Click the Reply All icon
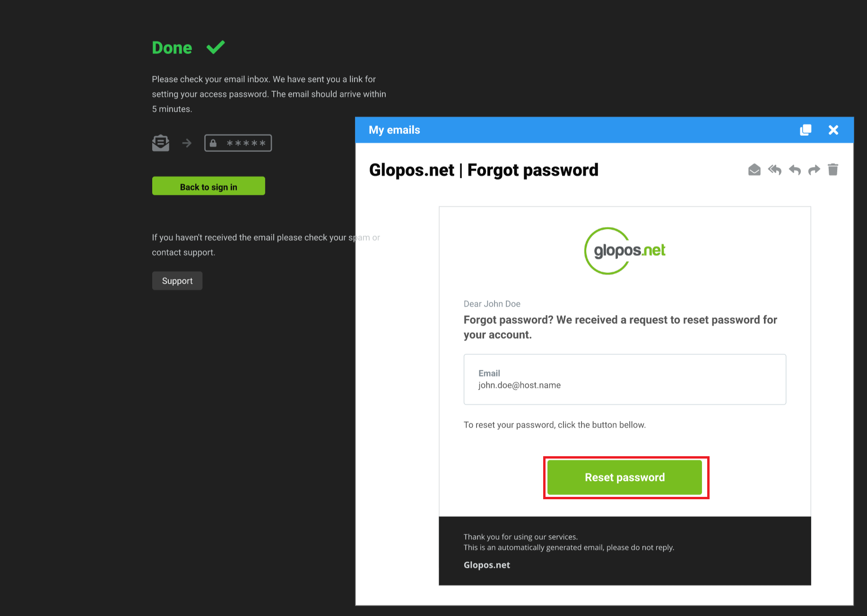 click(774, 170)
